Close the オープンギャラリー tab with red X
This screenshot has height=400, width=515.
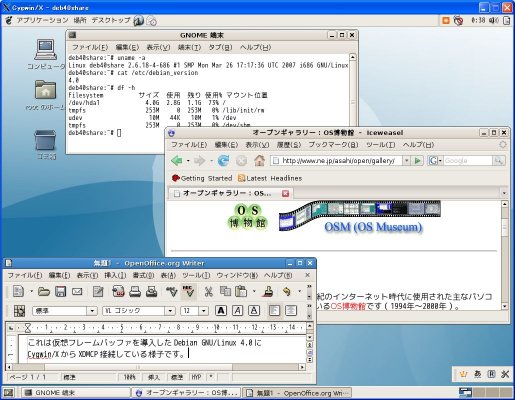click(x=285, y=193)
